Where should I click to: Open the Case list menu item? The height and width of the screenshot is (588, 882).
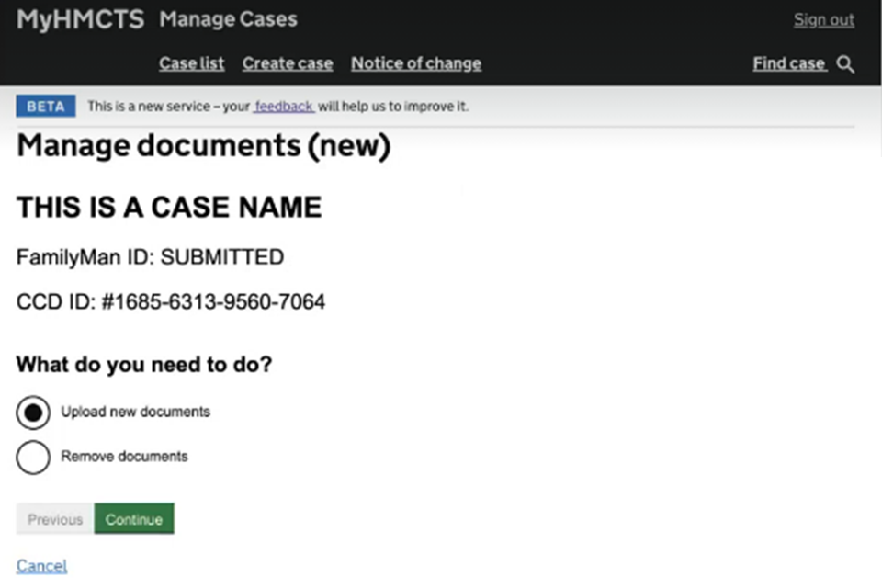pyautogui.click(x=191, y=63)
